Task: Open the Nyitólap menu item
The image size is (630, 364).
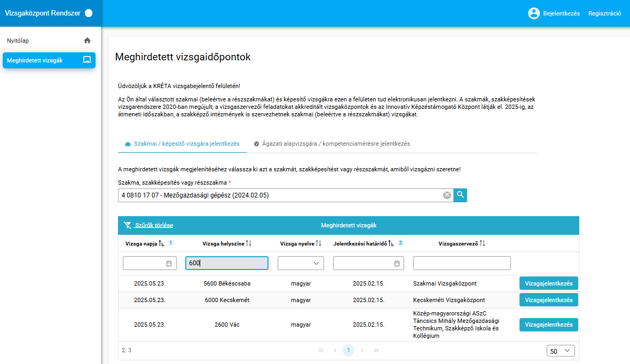Action: click(49, 41)
